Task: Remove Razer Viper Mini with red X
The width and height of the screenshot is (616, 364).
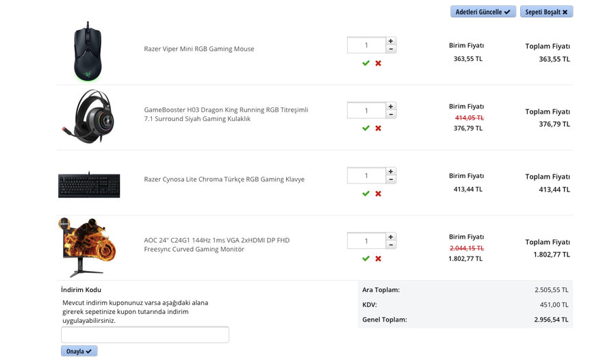Action: click(378, 63)
